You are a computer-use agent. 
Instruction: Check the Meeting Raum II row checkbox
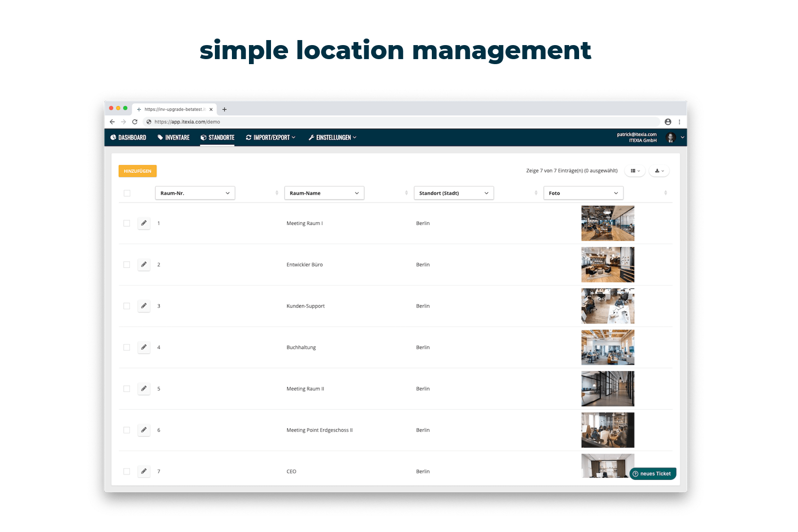pyautogui.click(x=127, y=389)
